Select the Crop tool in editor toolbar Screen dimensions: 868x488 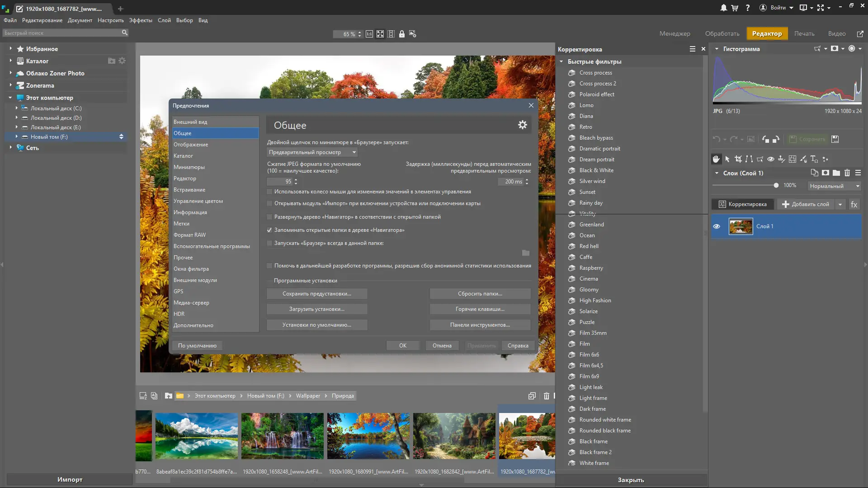pos(738,159)
